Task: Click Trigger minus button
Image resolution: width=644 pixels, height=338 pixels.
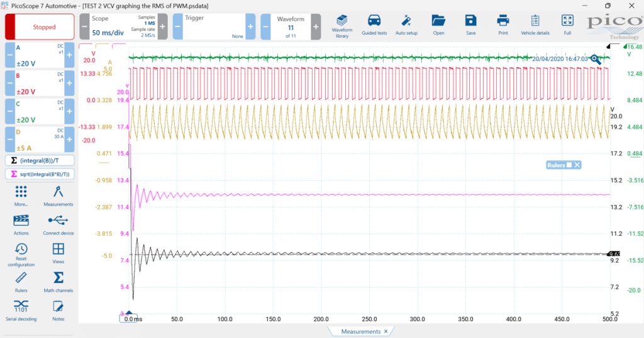Action: [x=177, y=26]
